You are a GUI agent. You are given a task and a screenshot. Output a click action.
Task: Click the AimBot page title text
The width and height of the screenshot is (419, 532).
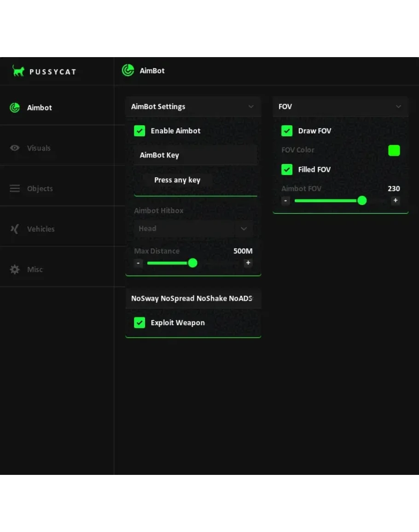point(152,70)
